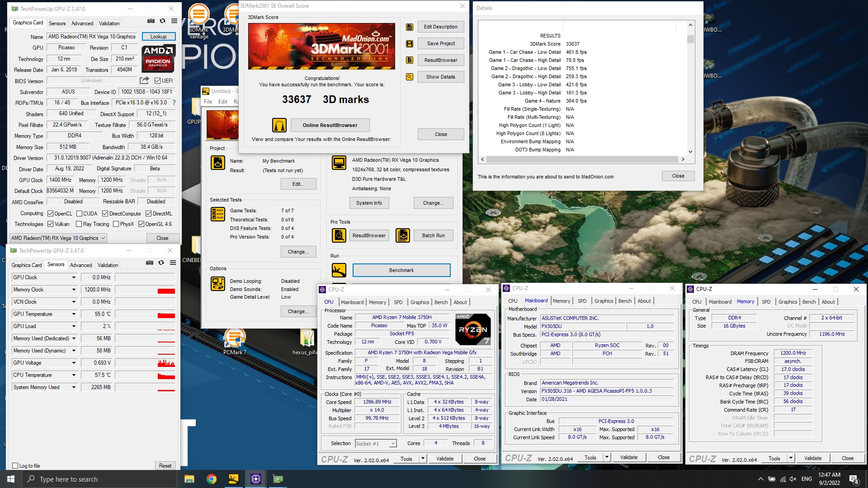Click the icon beside Edit Description
The width and height of the screenshot is (868, 488).
click(410, 27)
